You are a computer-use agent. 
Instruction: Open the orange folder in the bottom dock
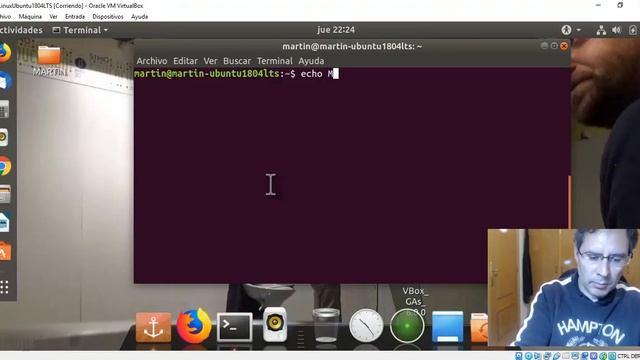pos(479,327)
